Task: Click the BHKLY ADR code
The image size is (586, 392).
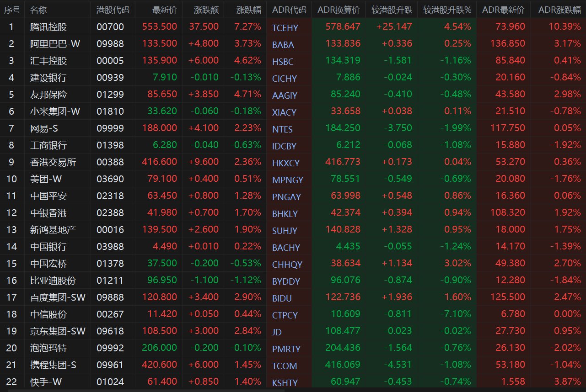Action: coord(285,214)
